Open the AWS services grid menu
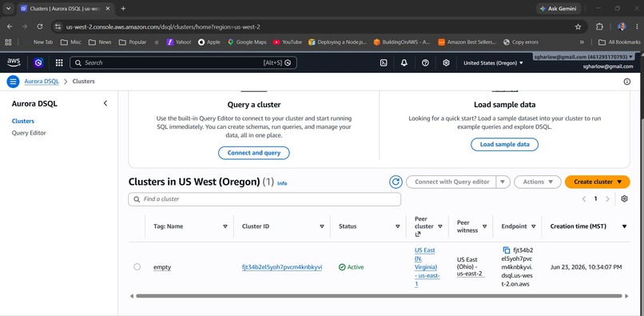 point(59,62)
